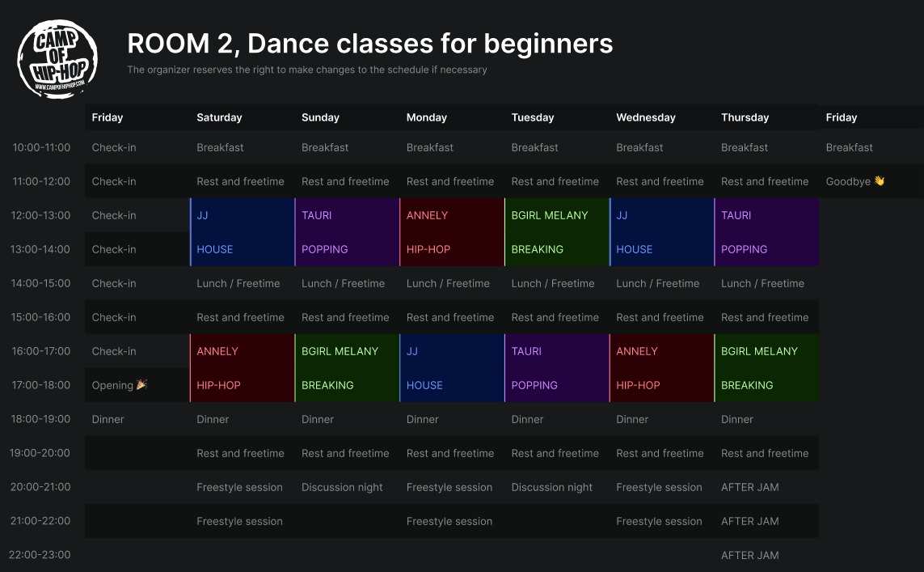
Task: Open Sunday's Tauri Popping class block
Action: coord(347,232)
